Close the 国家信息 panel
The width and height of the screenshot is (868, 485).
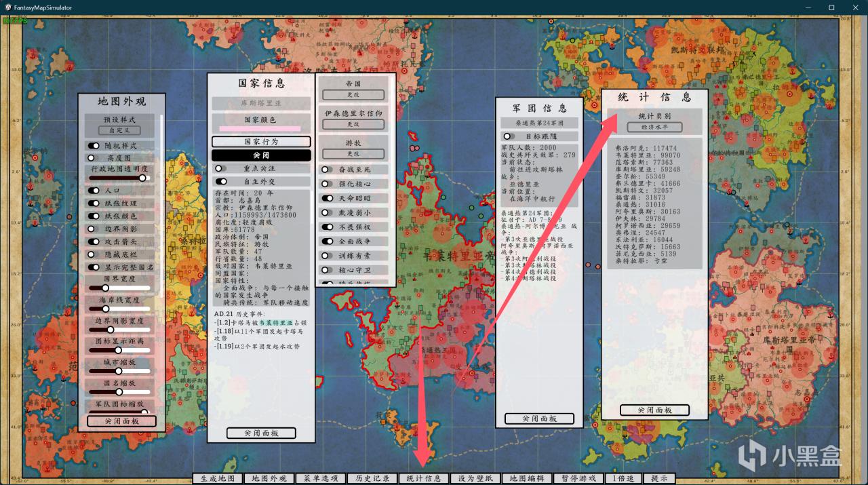pyautogui.click(x=261, y=433)
